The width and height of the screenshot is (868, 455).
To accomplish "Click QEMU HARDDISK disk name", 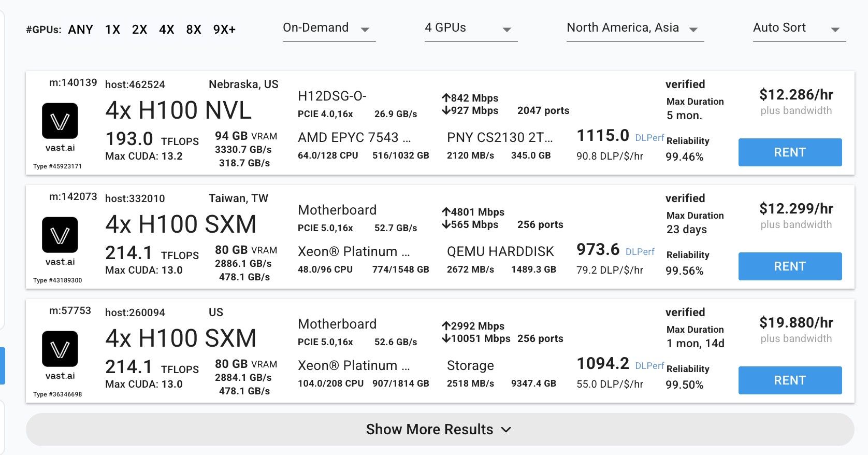I will tap(500, 252).
